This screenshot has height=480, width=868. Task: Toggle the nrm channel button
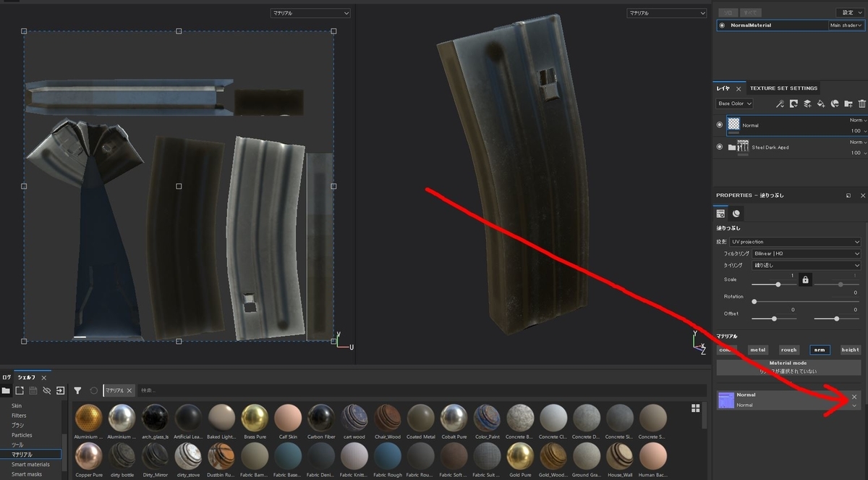820,350
